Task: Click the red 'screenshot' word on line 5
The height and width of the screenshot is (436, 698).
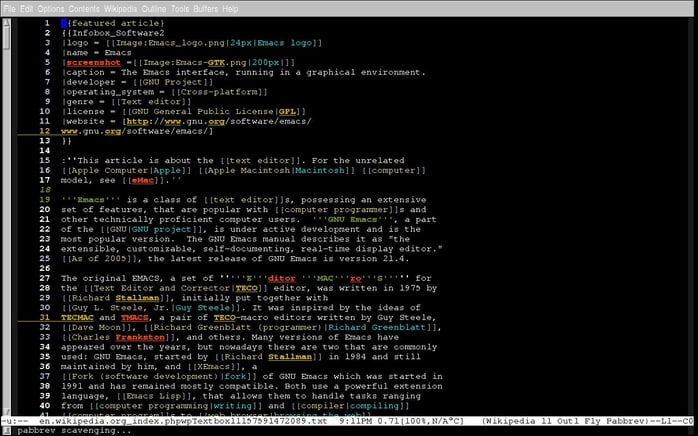Action: pos(93,62)
